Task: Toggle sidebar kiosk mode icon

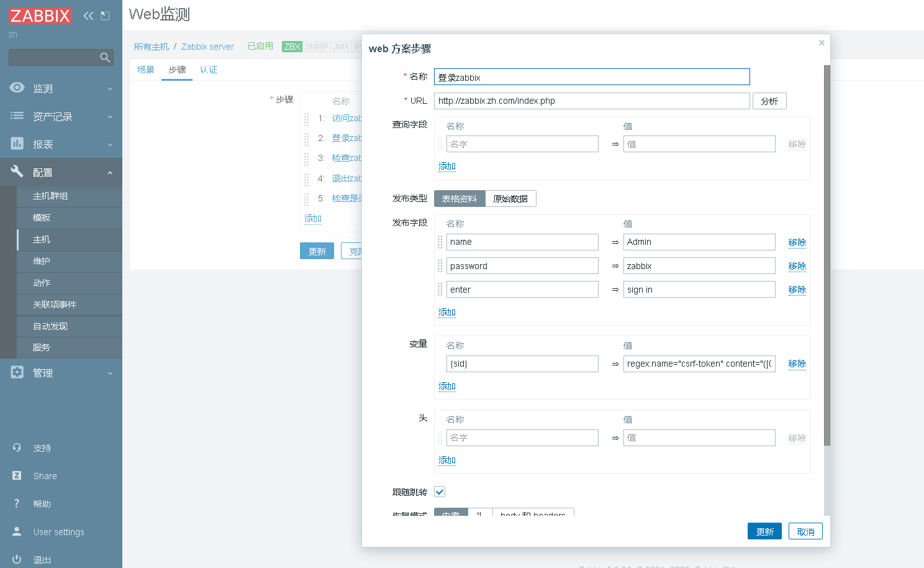Action: coord(105,16)
